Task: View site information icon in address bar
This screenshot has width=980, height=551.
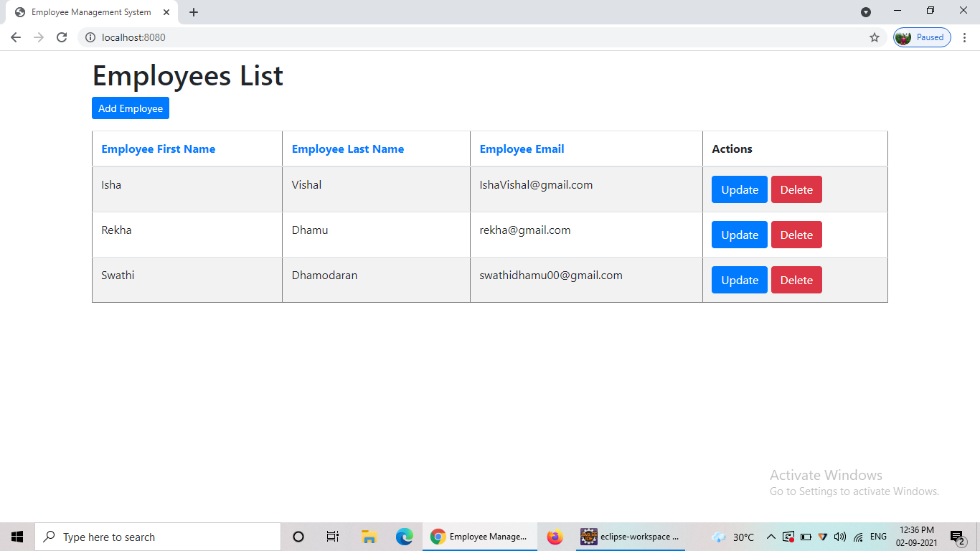Action: click(90, 37)
